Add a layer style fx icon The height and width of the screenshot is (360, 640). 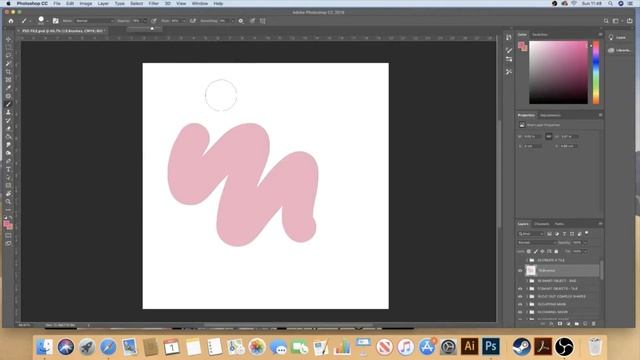(x=551, y=324)
